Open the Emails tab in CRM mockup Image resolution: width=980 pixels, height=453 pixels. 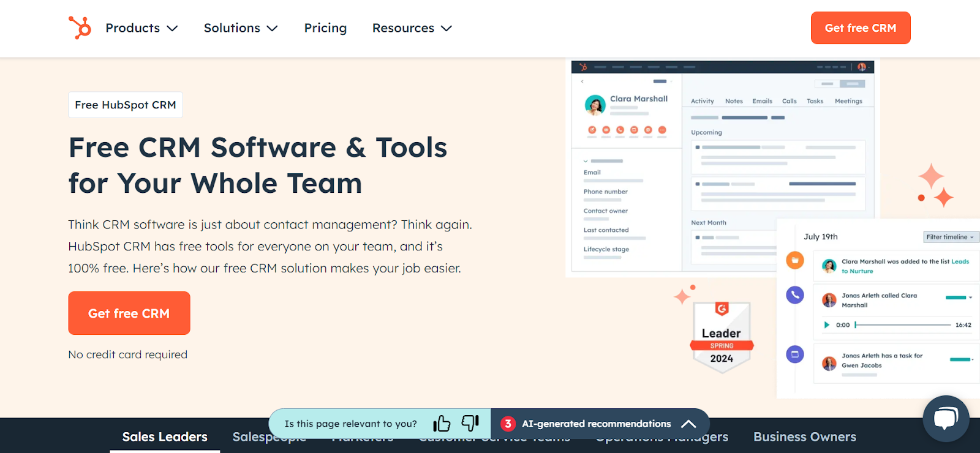[x=762, y=101]
